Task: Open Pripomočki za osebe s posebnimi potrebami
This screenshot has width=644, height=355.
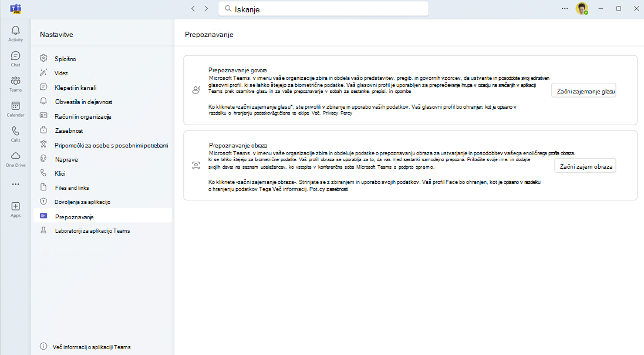Action: (x=103, y=145)
